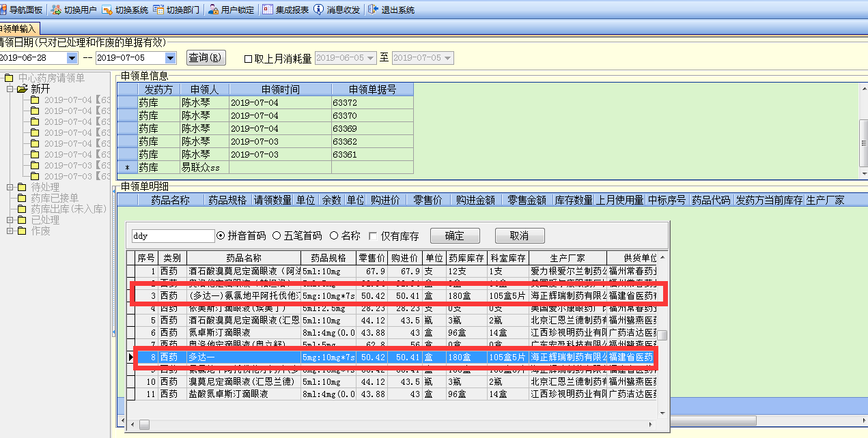Open the greyed 2019-06-05 date dropdown

(x=371, y=58)
